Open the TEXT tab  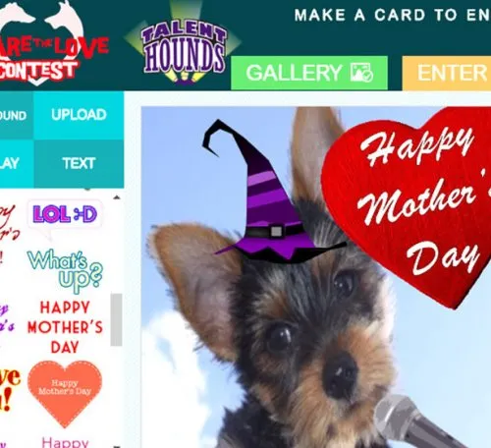[x=79, y=163]
